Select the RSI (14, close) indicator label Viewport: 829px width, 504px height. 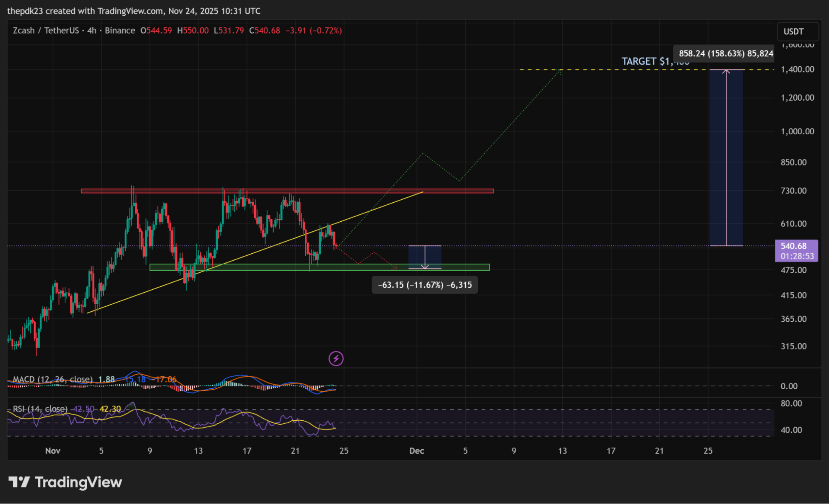(x=40, y=409)
